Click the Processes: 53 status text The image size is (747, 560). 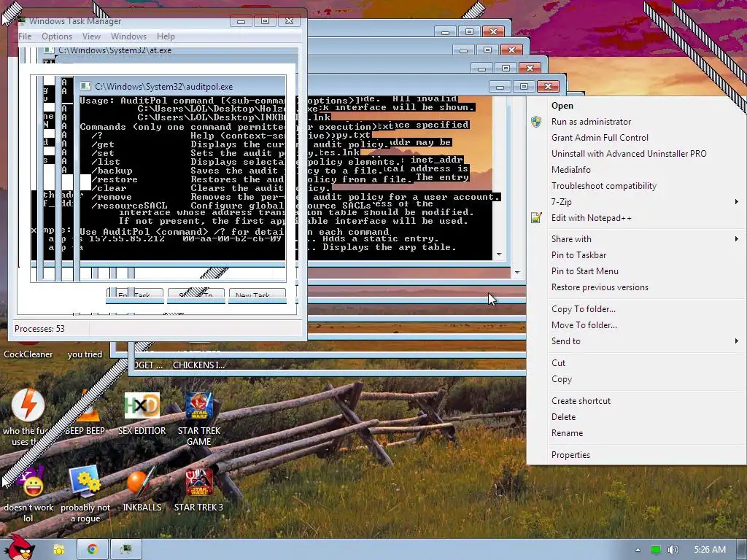(39, 329)
